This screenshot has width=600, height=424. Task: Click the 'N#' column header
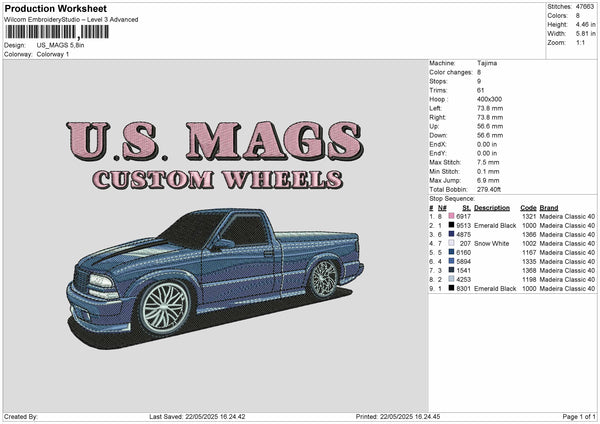pyautogui.click(x=442, y=208)
